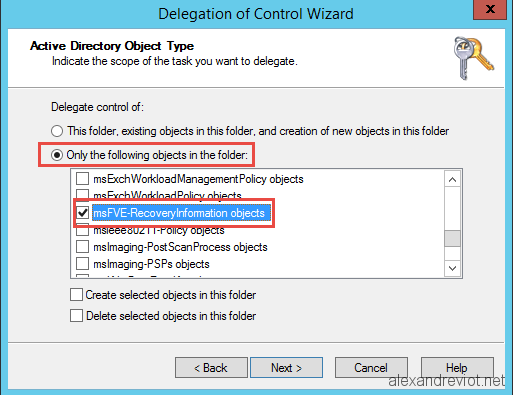513x395 pixels.
Task: Select msImaging-PostScanProcess objects list entry text
Action: click(x=180, y=247)
